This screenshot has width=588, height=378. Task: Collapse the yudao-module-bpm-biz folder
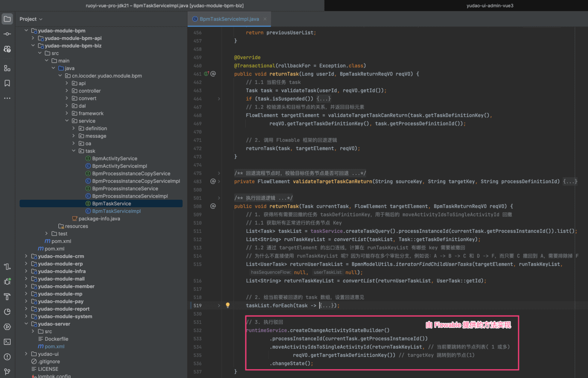pos(33,46)
